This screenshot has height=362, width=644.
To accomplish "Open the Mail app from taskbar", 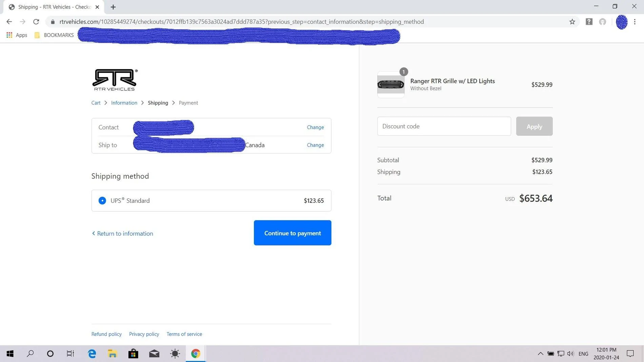I will click(x=154, y=354).
